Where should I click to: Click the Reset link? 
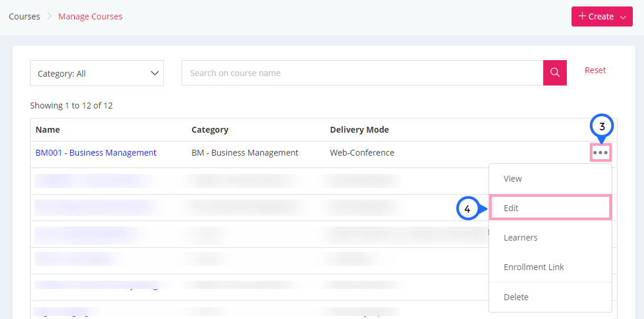click(x=595, y=70)
